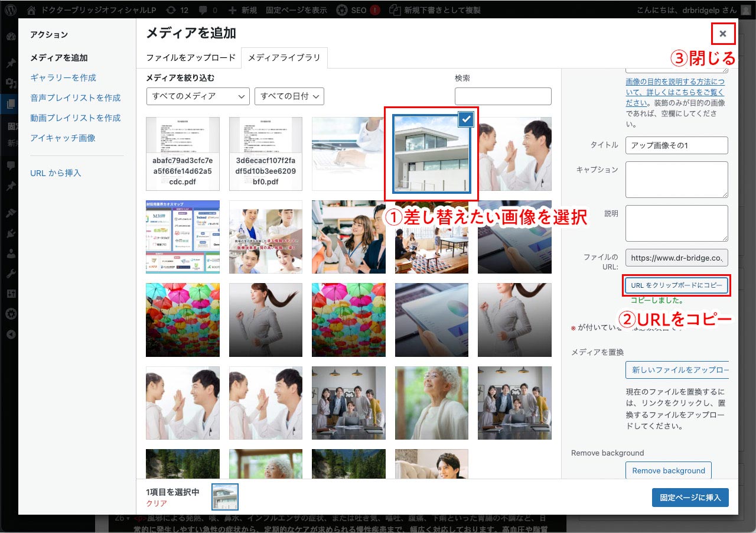Click 新規下書きとして複製 in admin bar
This screenshot has height=533, width=756.
coord(436,10)
